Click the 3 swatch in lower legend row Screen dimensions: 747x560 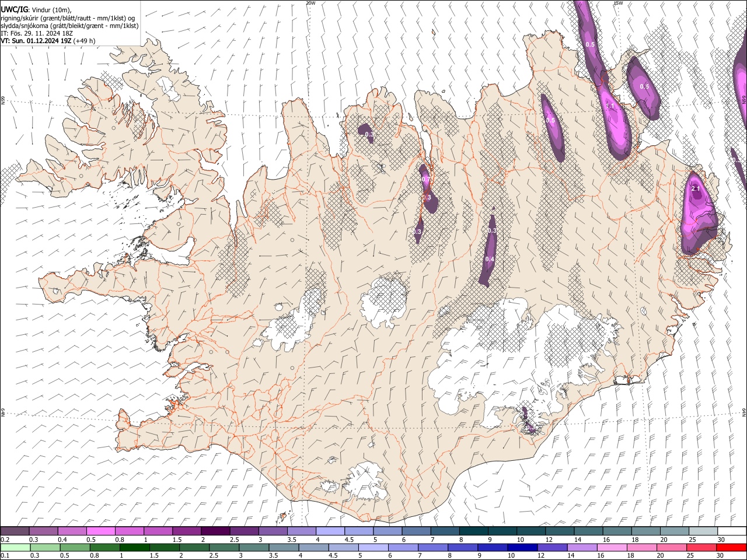(254, 548)
